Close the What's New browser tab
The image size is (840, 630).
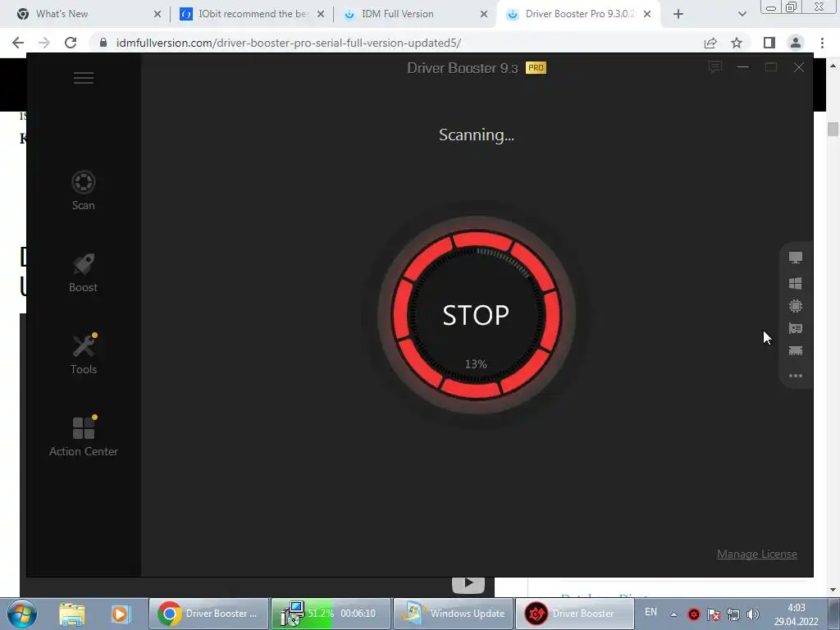point(157,15)
